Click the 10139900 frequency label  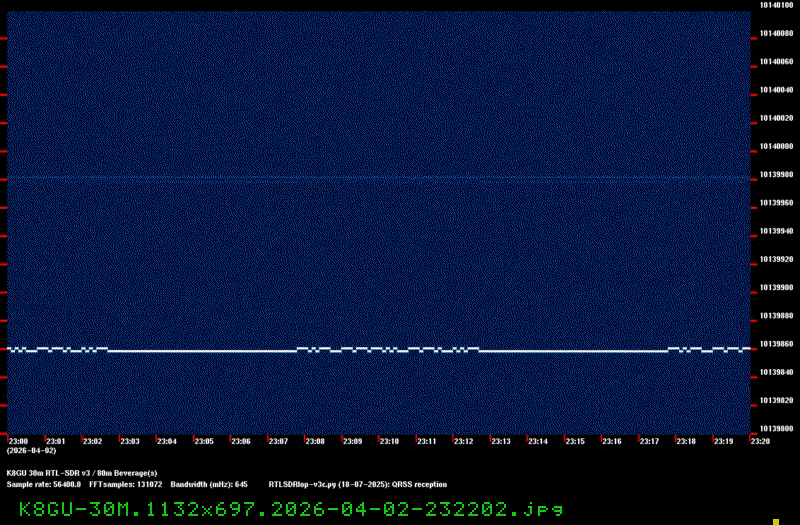777,288
